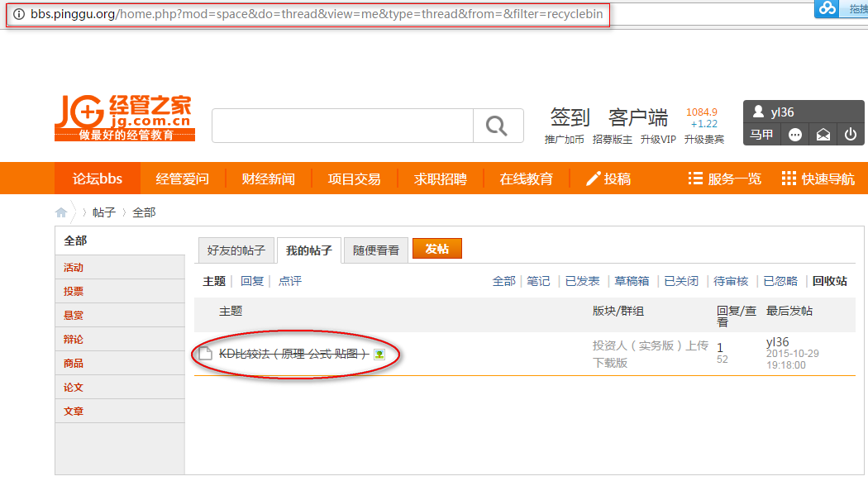Select the 主题 sub-filter

pyautogui.click(x=214, y=281)
